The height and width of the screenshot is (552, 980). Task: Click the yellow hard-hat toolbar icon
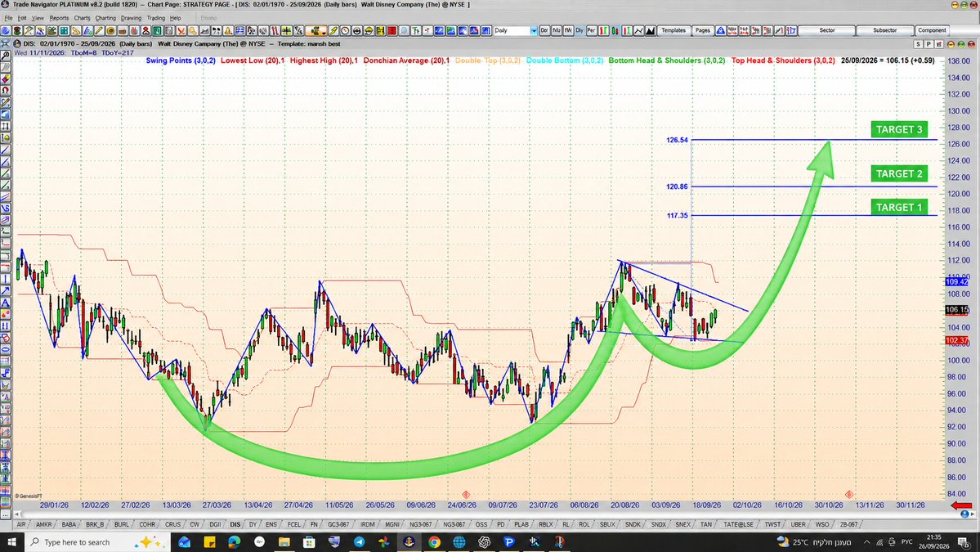(369, 30)
